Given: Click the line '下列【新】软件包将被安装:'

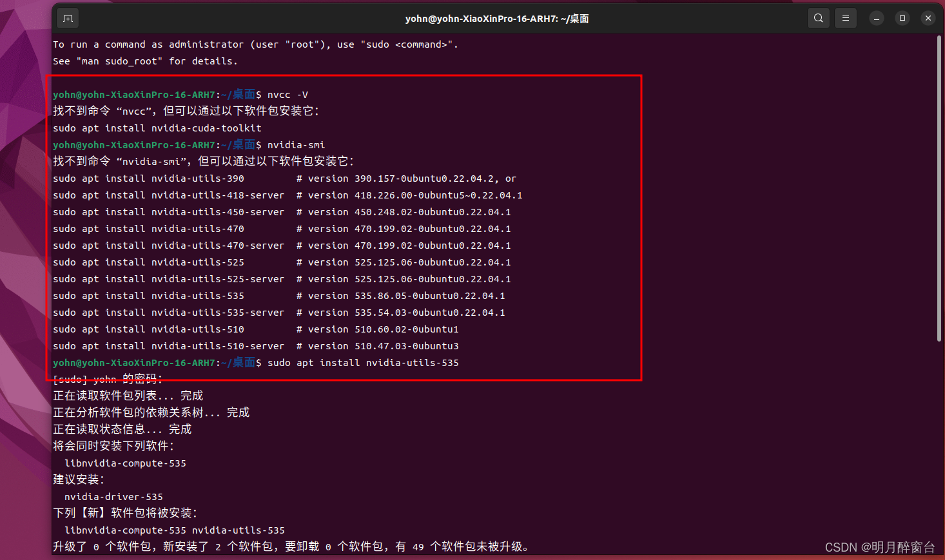Looking at the screenshot, I should point(125,513).
